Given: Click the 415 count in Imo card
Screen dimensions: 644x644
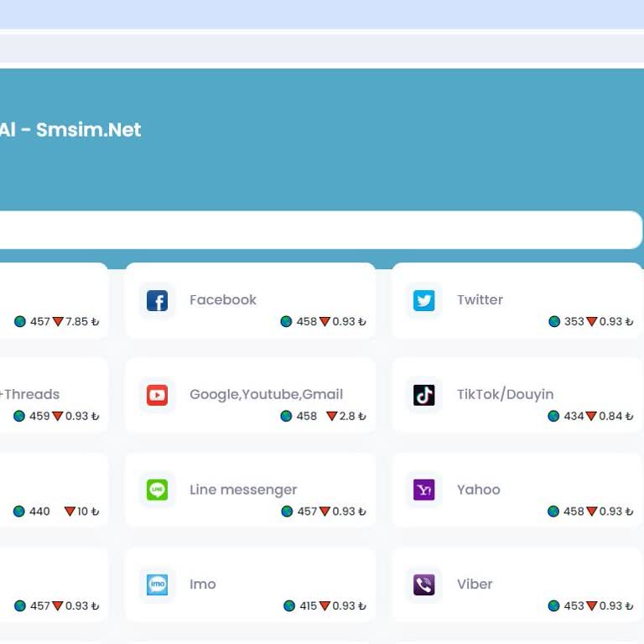Looking at the screenshot, I should (308, 605).
